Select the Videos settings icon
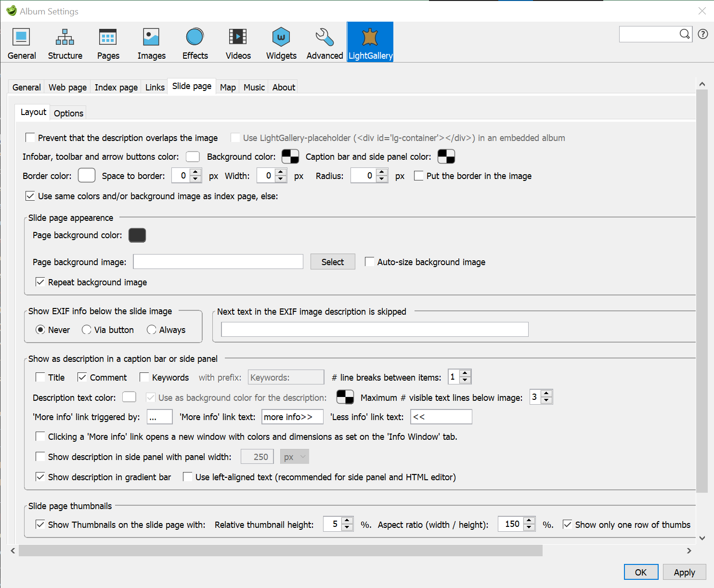 pyautogui.click(x=237, y=42)
